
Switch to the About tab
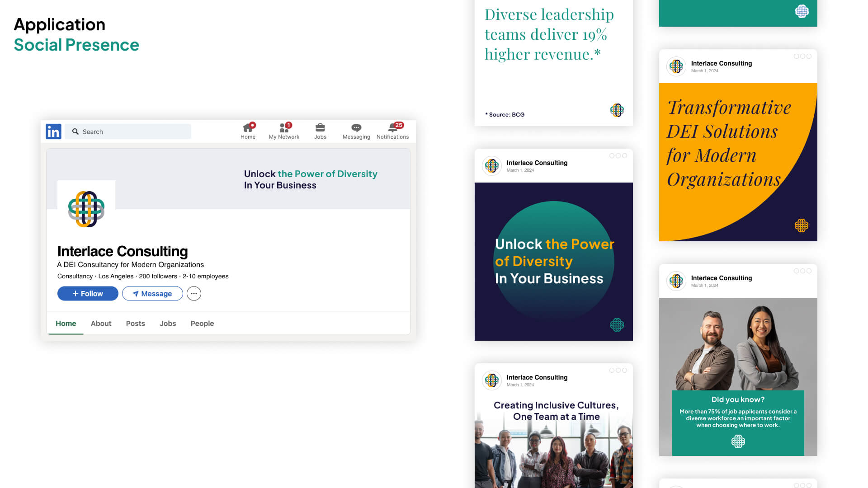pos(101,324)
